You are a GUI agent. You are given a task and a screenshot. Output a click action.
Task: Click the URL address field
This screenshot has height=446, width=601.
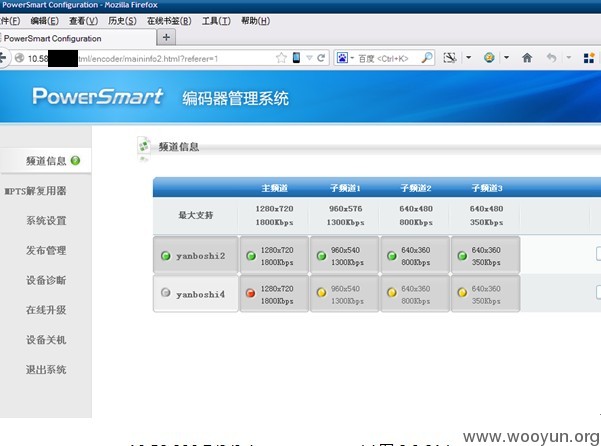pyautogui.click(x=148, y=58)
